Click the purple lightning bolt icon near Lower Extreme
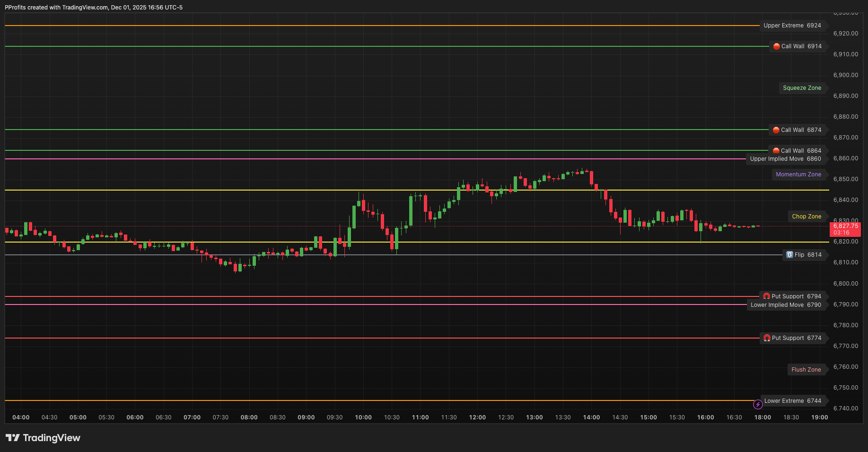 pos(758,404)
